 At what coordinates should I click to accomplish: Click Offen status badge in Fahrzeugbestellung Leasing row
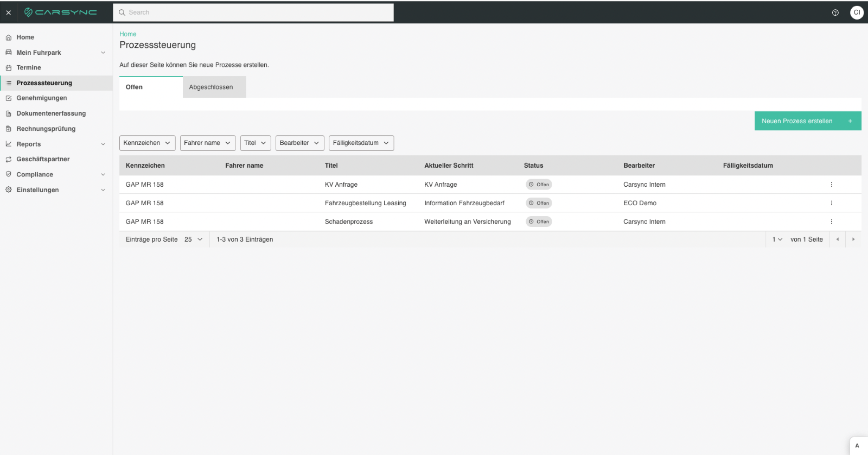pyautogui.click(x=539, y=203)
